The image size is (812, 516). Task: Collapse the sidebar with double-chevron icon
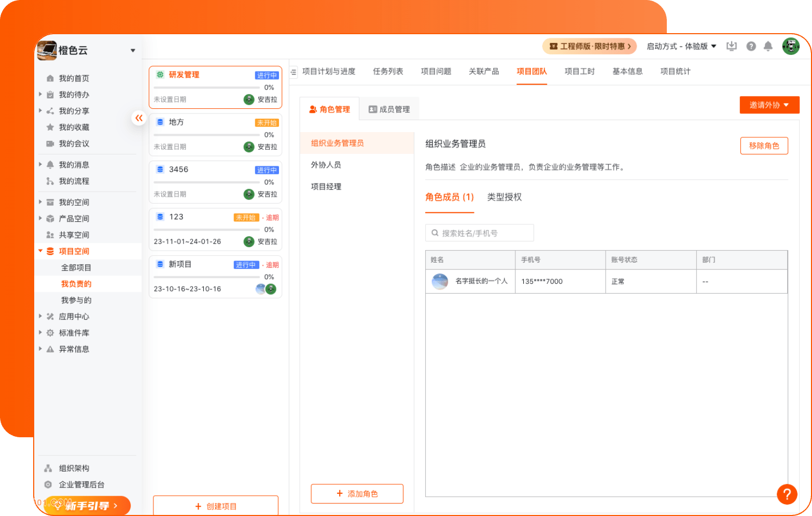click(139, 118)
